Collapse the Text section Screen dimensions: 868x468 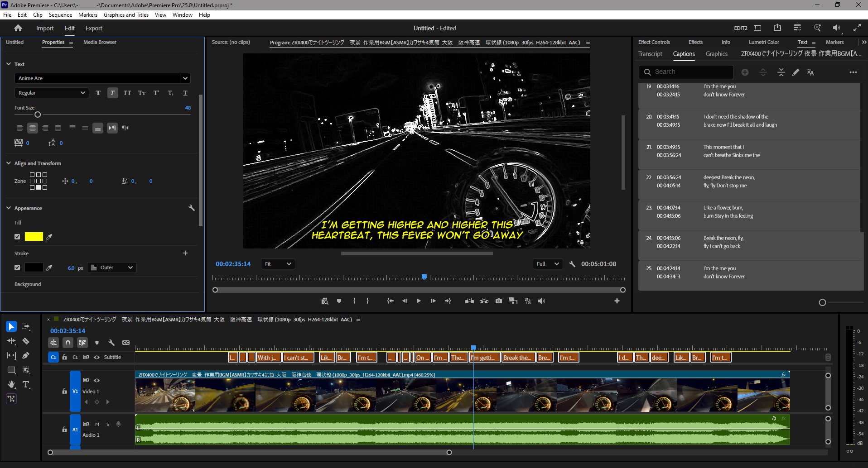[9, 64]
